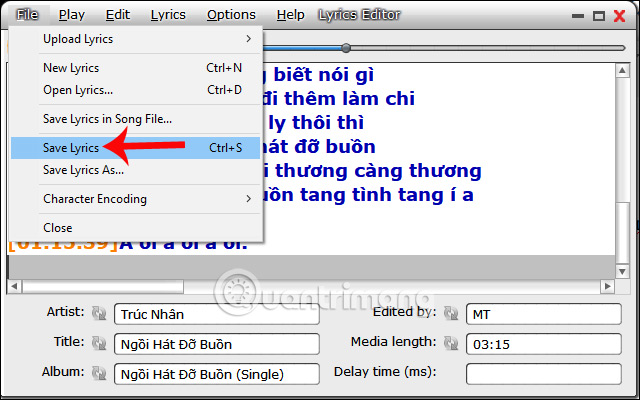Choose New Lyrics menu entry

click(x=136, y=68)
